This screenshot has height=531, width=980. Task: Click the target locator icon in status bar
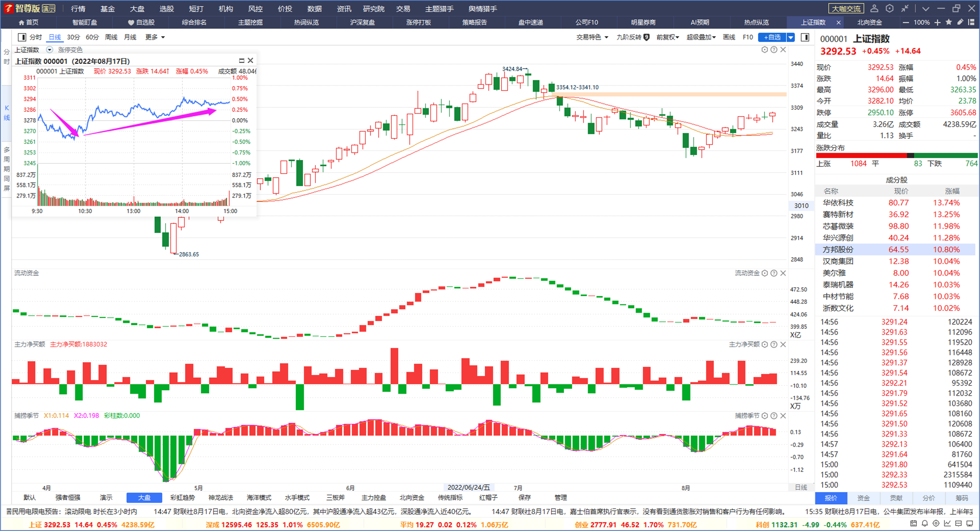[x=936, y=524]
